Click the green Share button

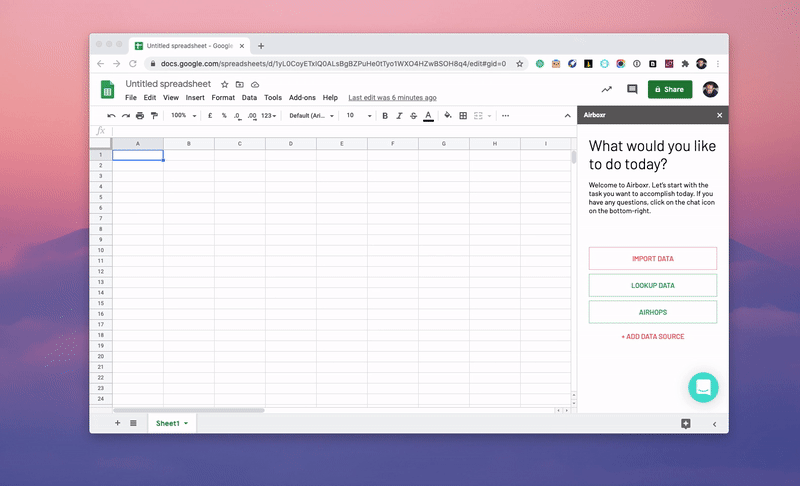(x=670, y=89)
